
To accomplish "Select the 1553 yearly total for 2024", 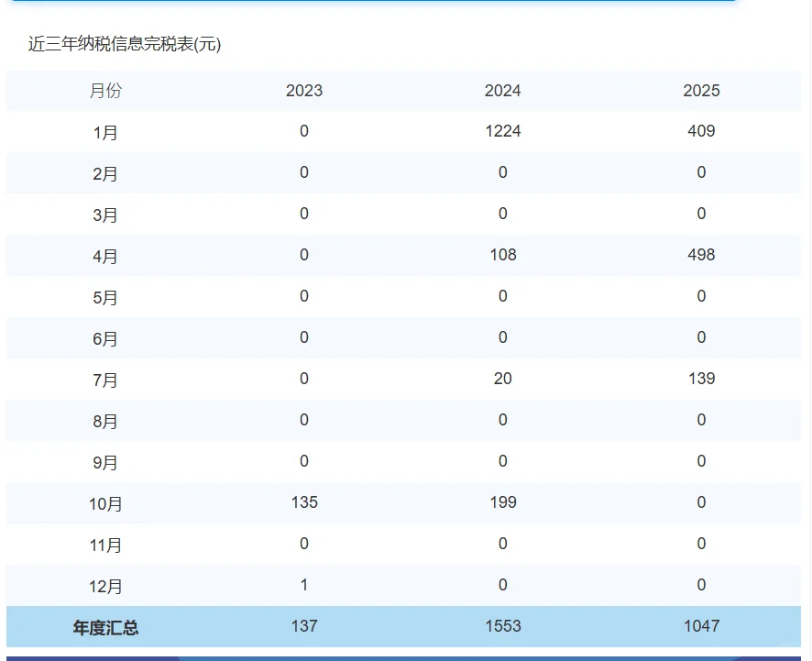I will click(502, 627).
